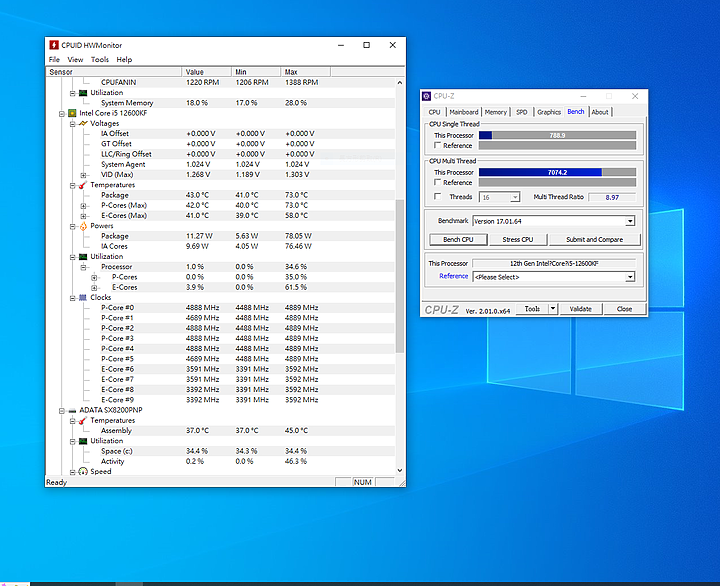Click the Speed gauge icon
Screen dimensions: 720x586
coord(83,471)
